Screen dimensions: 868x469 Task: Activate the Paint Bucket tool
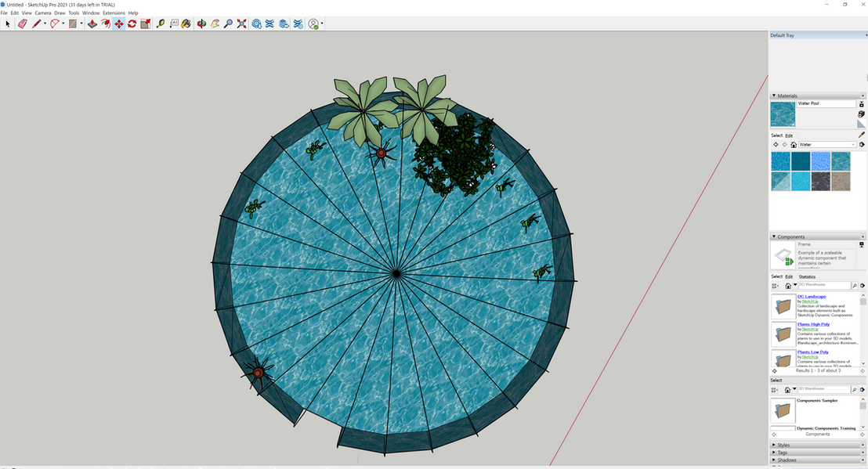pyautogui.click(x=185, y=24)
